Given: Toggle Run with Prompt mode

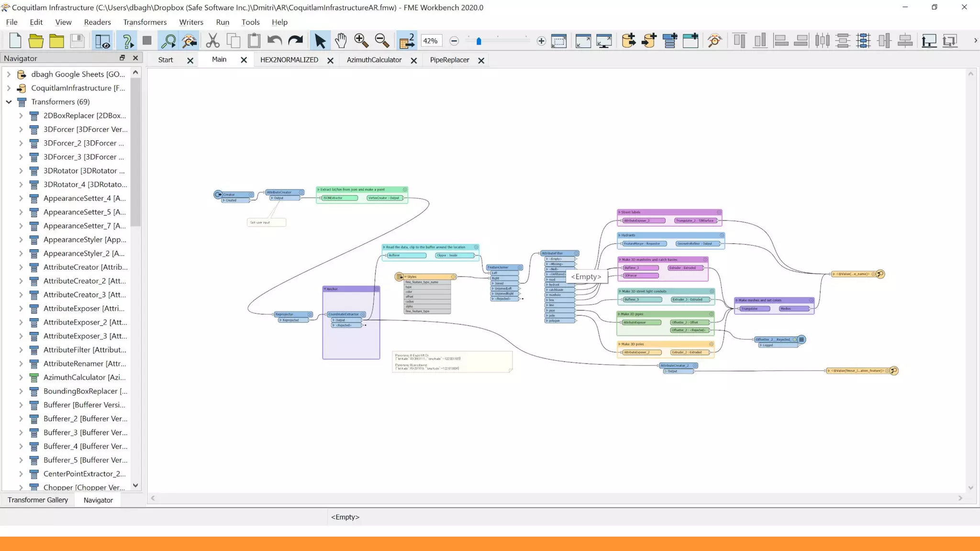Looking at the screenshot, I should click(x=127, y=41).
